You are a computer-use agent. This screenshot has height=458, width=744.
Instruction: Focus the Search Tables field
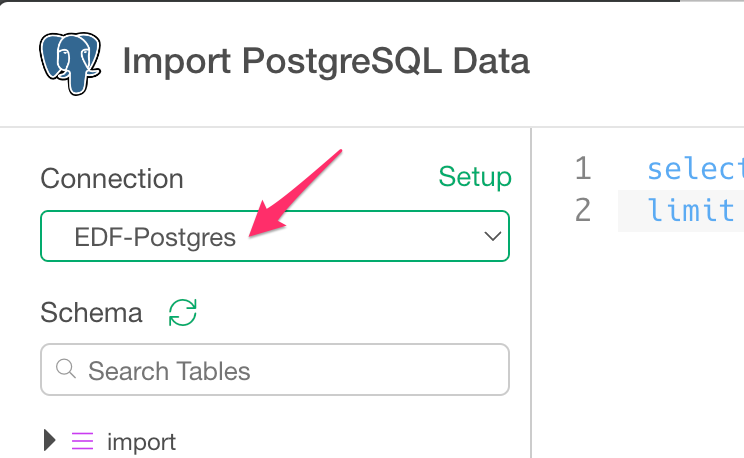(275, 369)
